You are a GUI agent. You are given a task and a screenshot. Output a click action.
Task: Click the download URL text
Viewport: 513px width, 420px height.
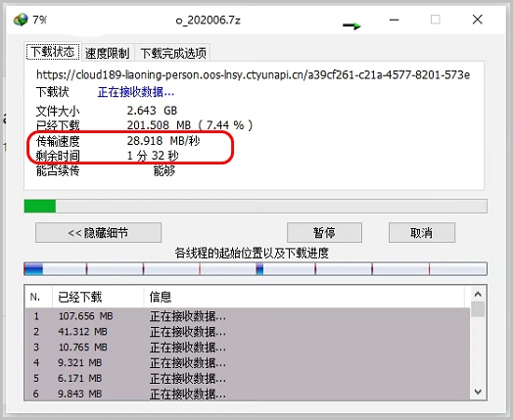[x=253, y=75]
